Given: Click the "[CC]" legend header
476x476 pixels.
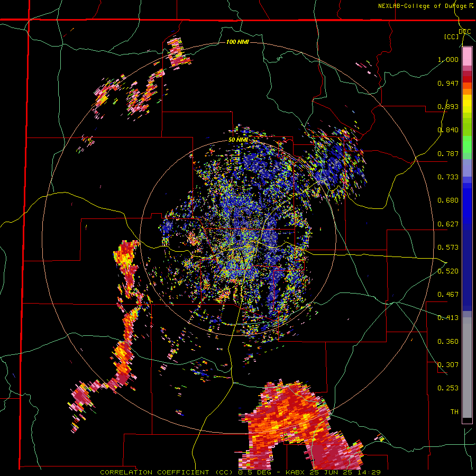Looking at the screenshot, I should (451, 36).
